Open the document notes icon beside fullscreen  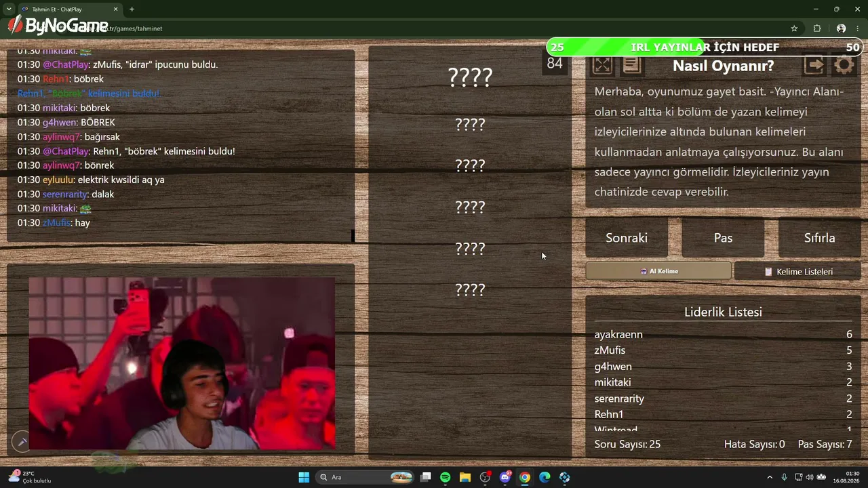pos(632,65)
